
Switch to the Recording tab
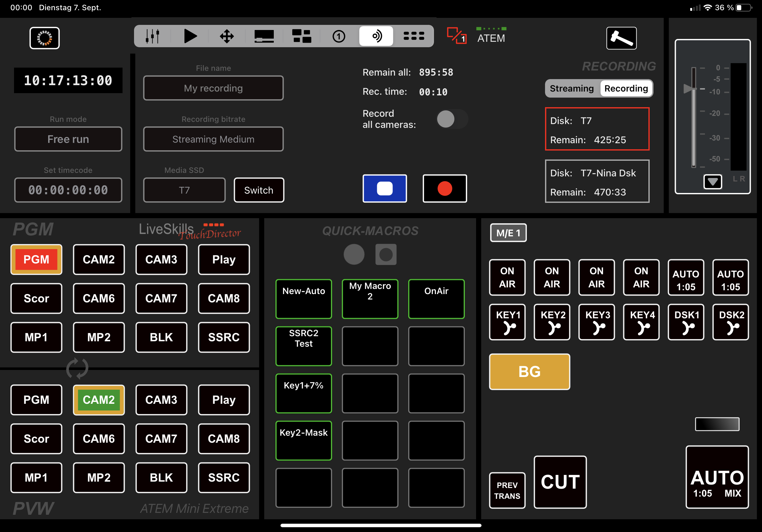(x=626, y=88)
